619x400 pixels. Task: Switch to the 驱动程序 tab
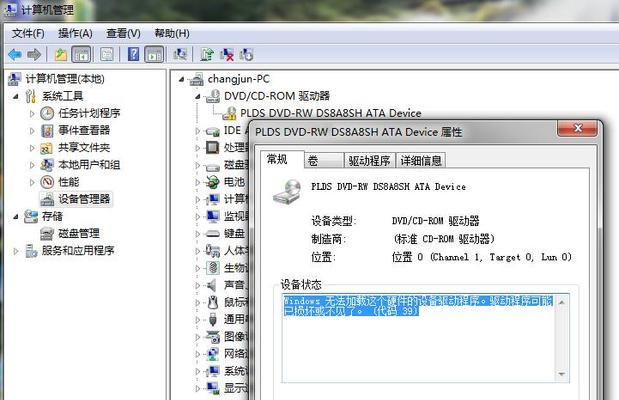[369, 161]
